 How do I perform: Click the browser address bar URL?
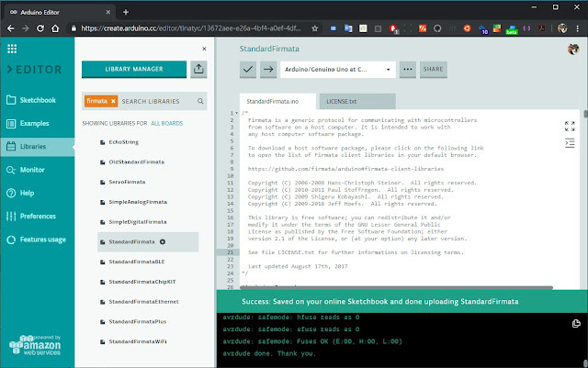tap(191, 28)
